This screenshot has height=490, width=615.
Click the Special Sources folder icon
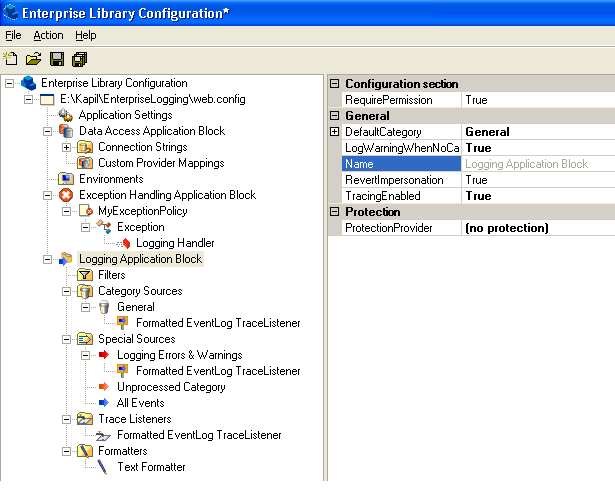coord(85,339)
